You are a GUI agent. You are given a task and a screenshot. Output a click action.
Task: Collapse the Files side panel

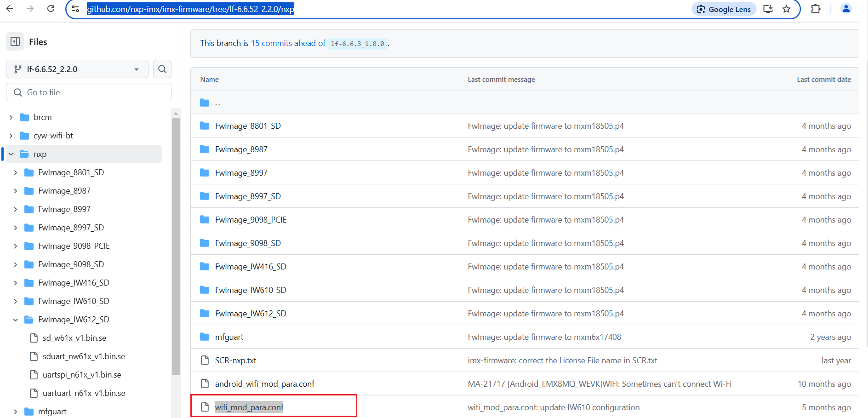tap(15, 41)
